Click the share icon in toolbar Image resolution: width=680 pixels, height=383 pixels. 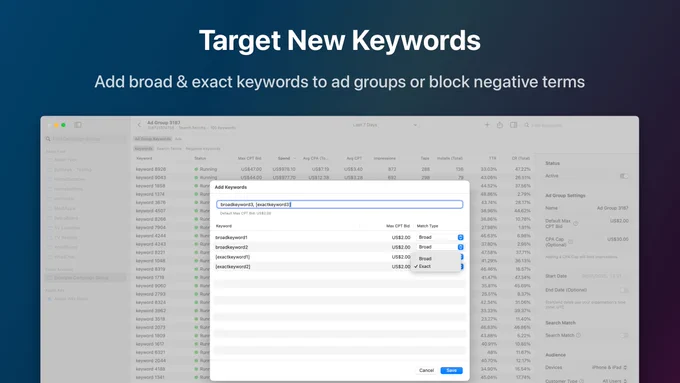tap(500, 125)
